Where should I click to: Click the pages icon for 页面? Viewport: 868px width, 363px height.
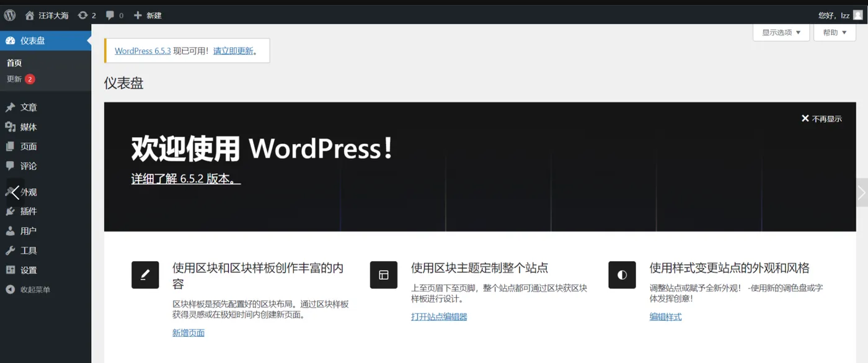(x=10, y=146)
